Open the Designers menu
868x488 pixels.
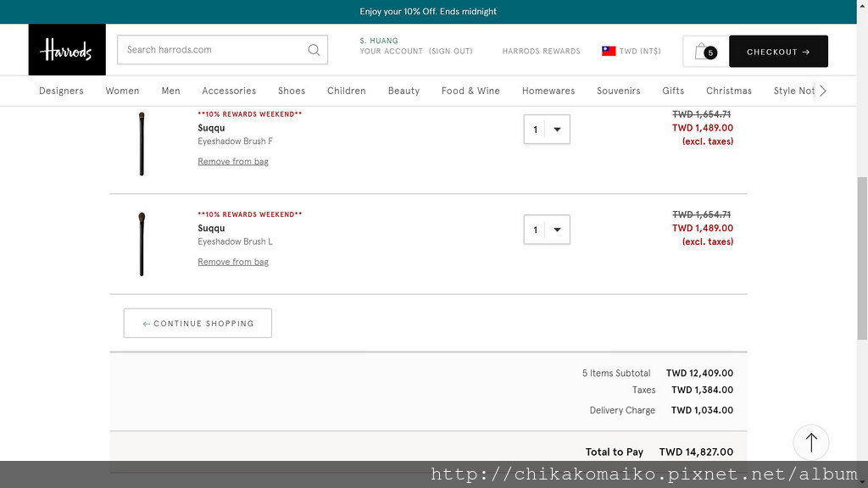[61, 91]
